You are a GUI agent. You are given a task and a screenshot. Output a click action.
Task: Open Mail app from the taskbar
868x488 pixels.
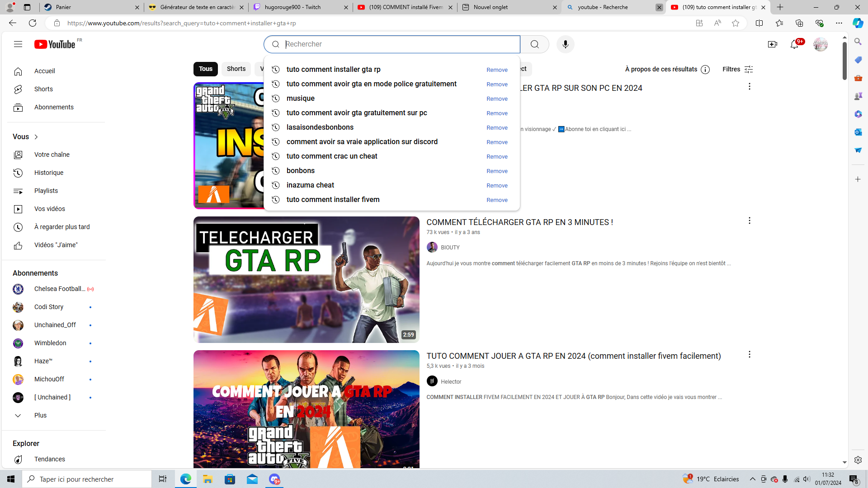[x=252, y=479]
